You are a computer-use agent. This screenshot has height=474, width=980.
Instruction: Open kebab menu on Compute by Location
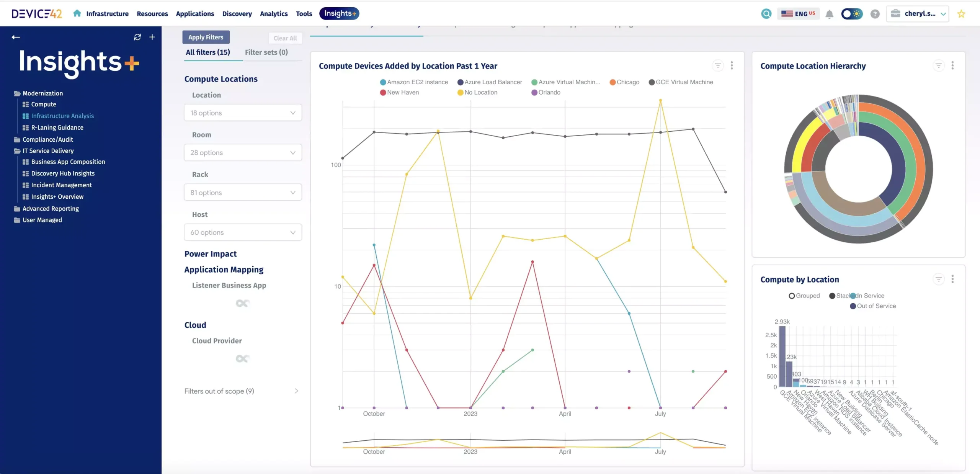coord(952,279)
